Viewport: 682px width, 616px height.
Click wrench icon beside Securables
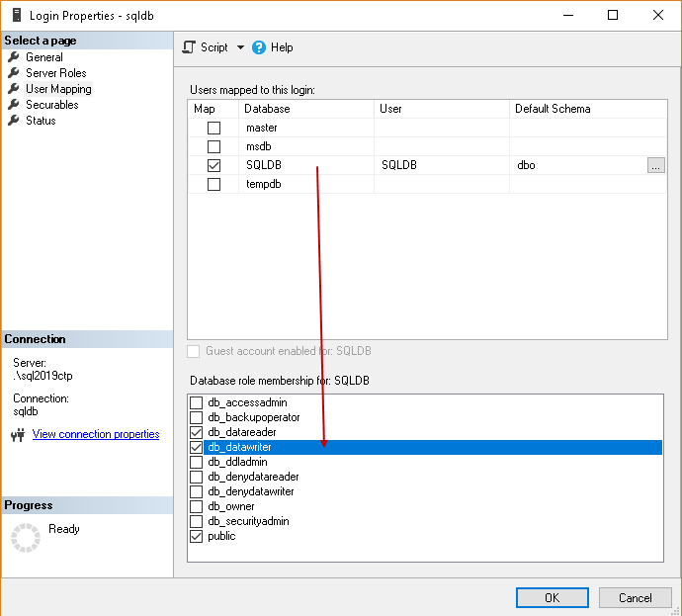click(14, 105)
